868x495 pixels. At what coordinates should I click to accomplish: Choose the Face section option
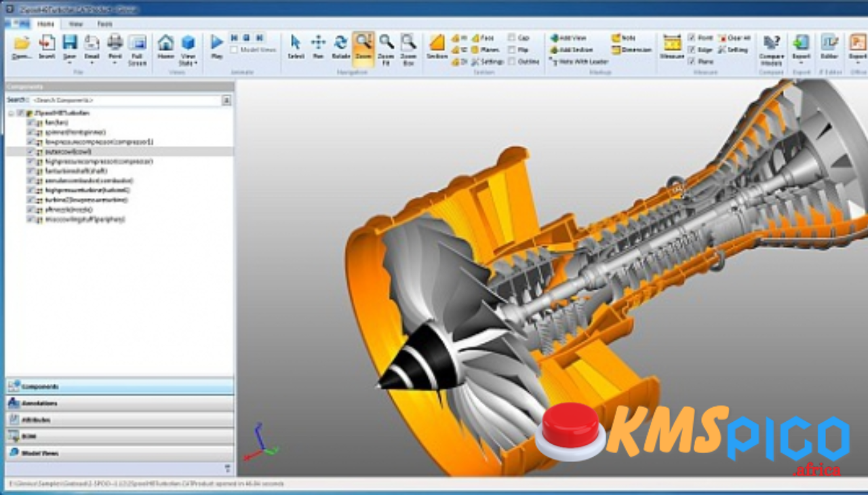tap(483, 38)
